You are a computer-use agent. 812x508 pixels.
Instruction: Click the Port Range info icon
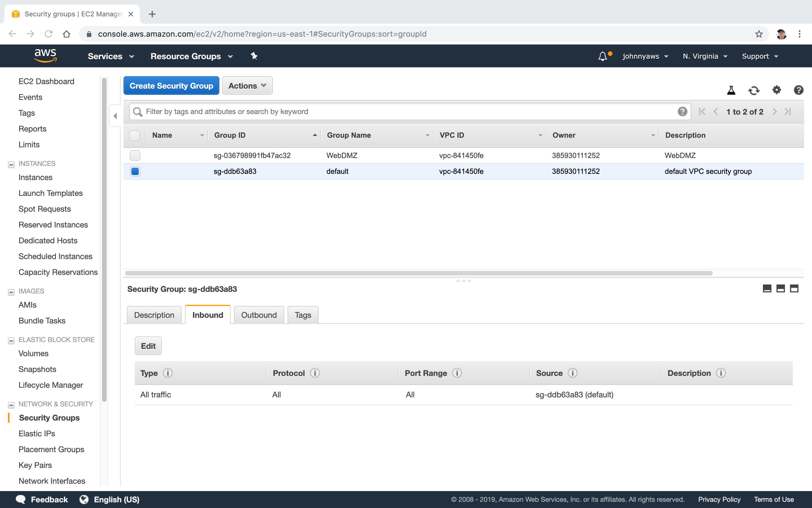pos(457,373)
